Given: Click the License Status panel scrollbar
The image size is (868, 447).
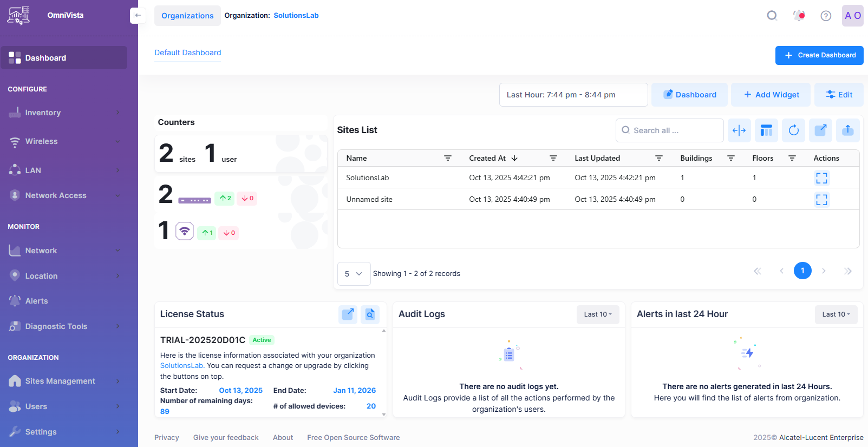Looking at the screenshot, I should coord(384,372).
